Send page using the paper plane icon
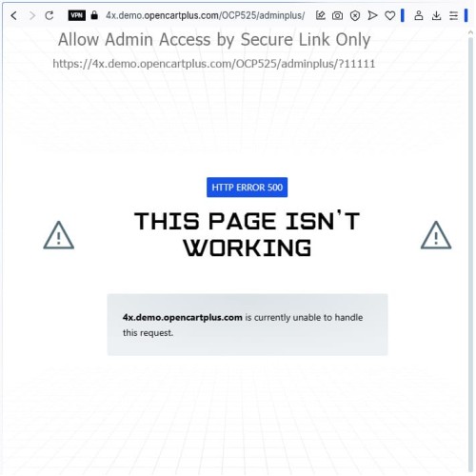476x476 pixels. click(x=372, y=15)
